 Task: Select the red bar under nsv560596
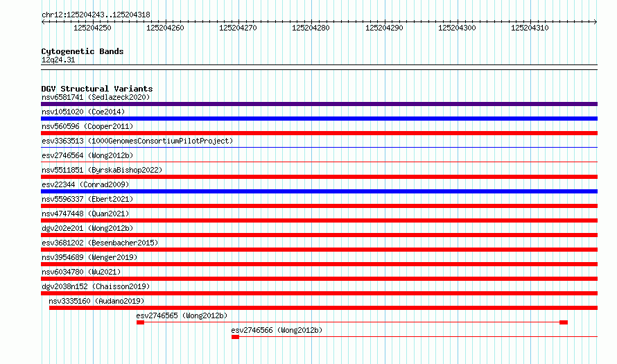tap(319, 133)
